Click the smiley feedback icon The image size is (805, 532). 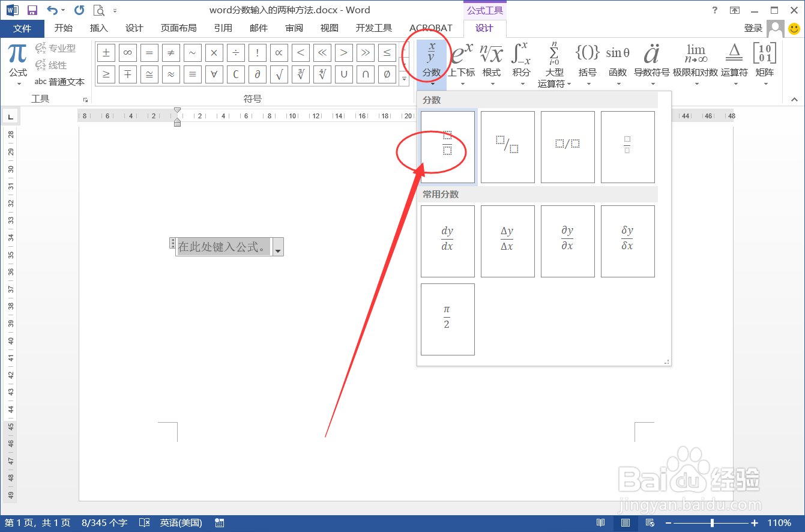(x=794, y=28)
